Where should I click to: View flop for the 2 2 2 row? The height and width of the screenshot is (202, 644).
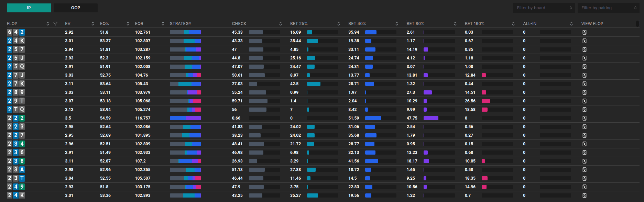pos(585,118)
